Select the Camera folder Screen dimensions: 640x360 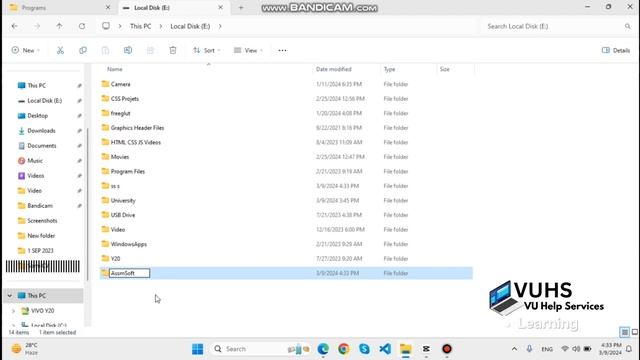click(x=120, y=84)
